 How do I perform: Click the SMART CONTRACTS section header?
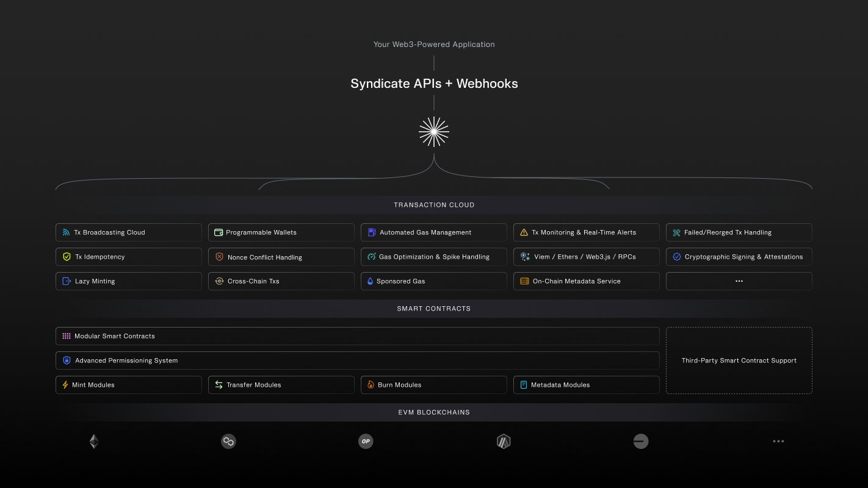point(434,309)
